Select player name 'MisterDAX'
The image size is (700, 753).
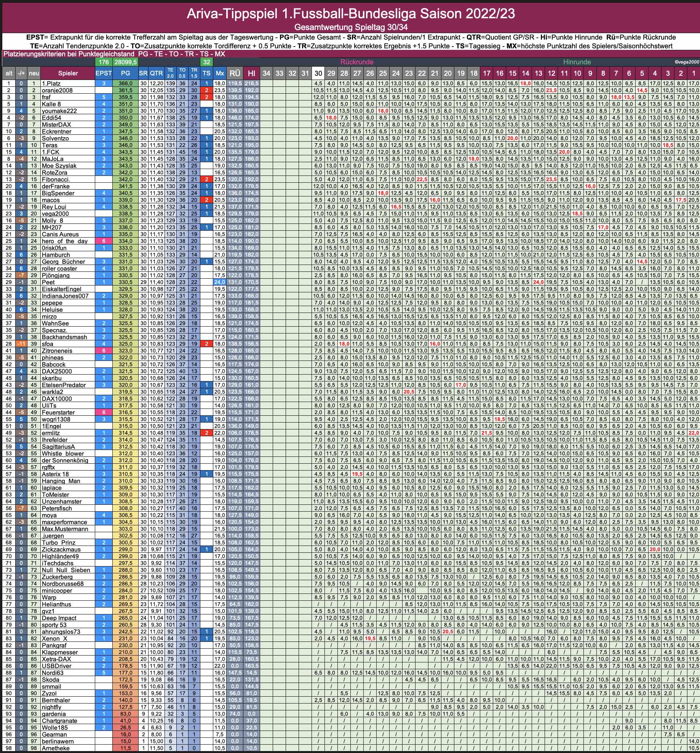[x=56, y=124]
